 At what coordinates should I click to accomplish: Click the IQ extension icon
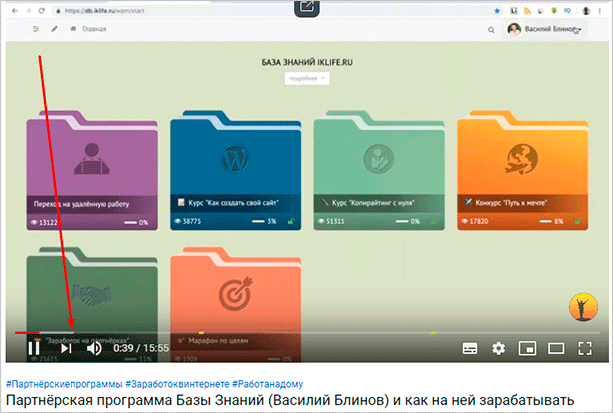point(567,11)
